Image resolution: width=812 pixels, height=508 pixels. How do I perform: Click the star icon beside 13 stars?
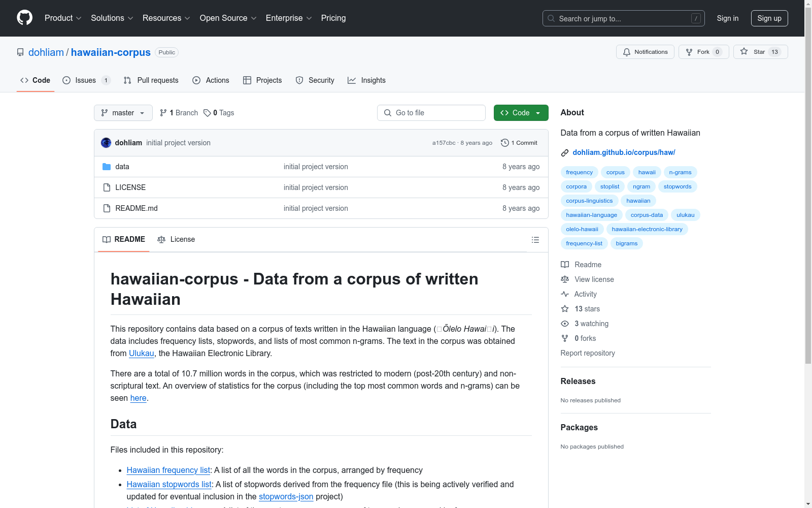click(x=565, y=309)
